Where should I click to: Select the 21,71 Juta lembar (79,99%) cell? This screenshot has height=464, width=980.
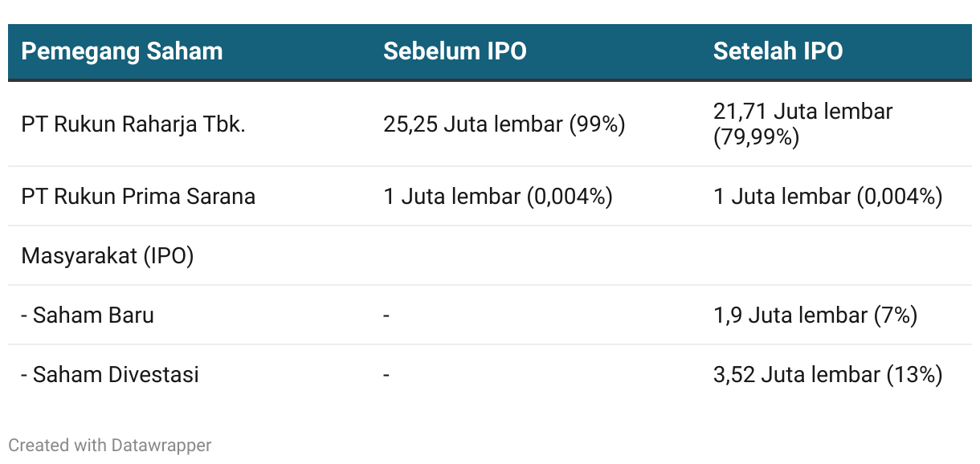803,124
